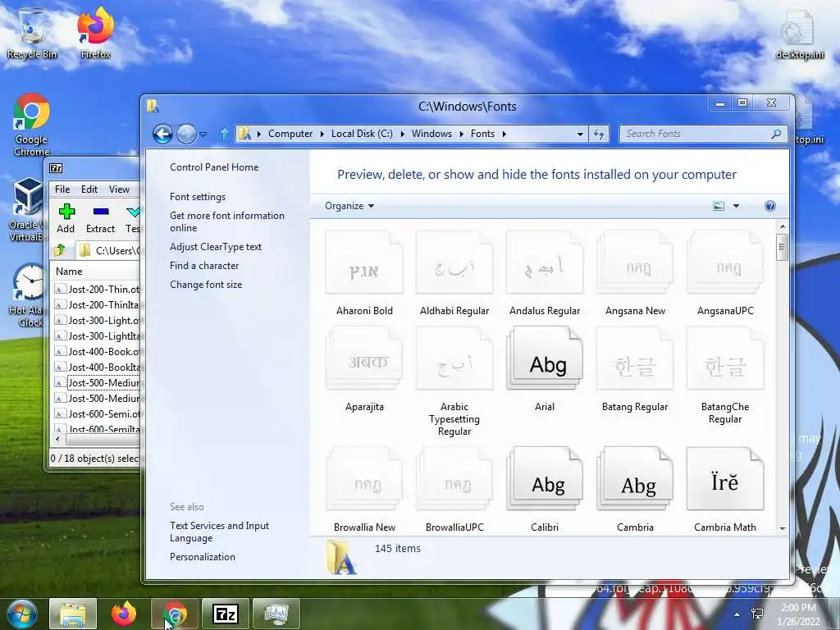Switch to 7-Zip in the taskbar
This screenshot has height=630, width=840.
coord(226,614)
